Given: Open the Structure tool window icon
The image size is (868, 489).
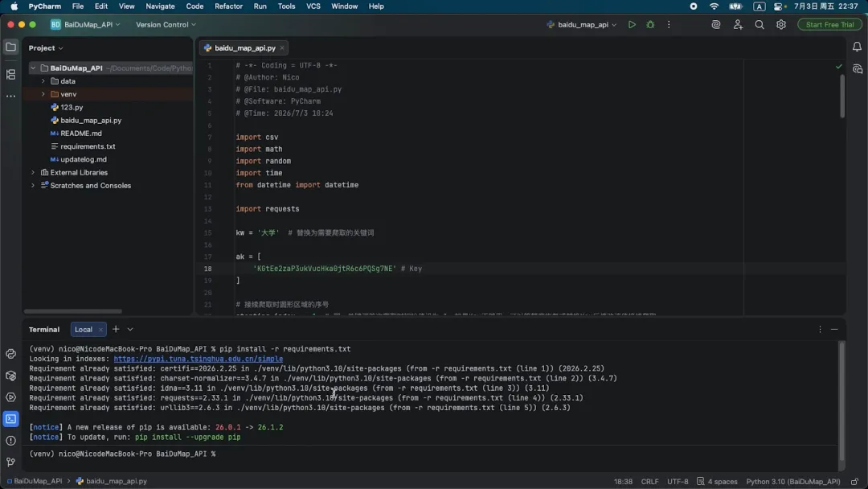Looking at the screenshot, I should coord(10,74).
